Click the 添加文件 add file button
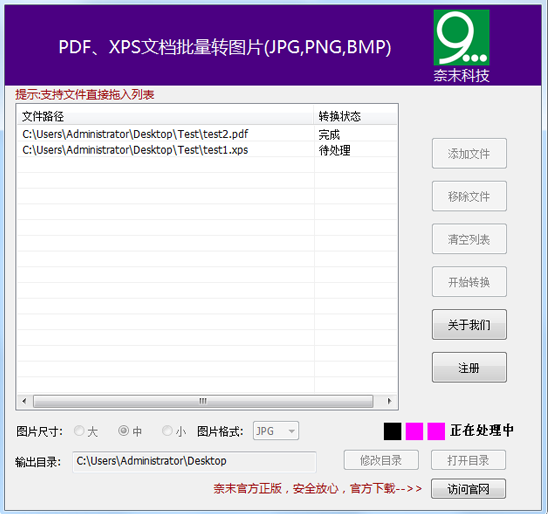 point(469,153)
